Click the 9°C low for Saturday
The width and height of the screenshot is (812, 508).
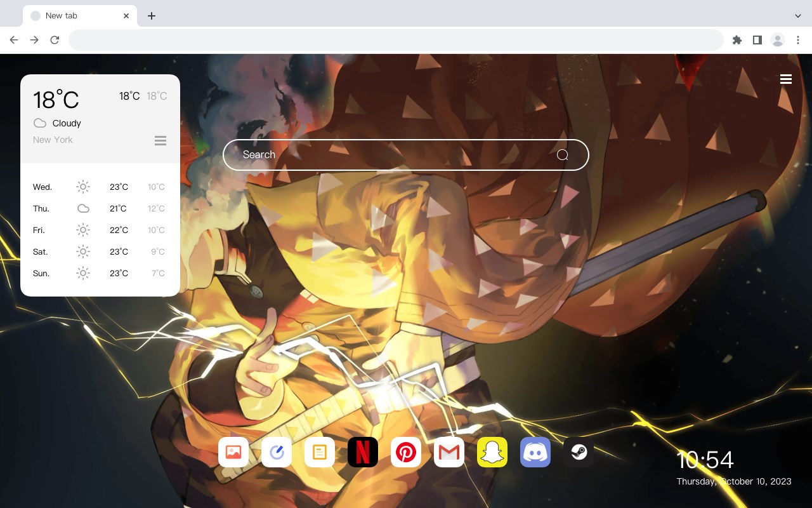click(158, 251)
